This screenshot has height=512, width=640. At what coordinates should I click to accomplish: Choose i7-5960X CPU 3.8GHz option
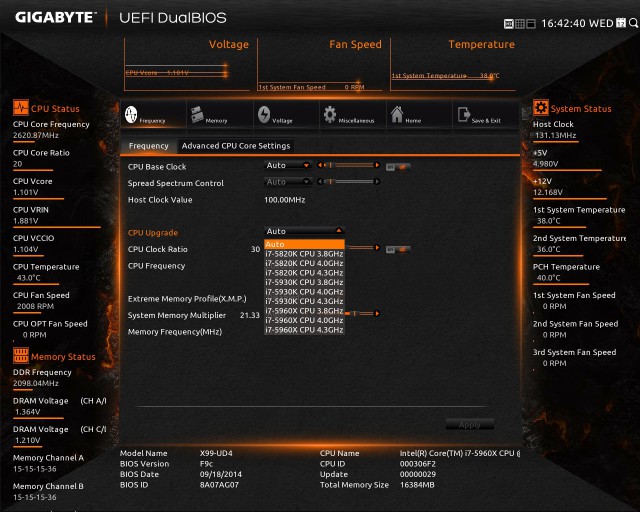(304, 311)
